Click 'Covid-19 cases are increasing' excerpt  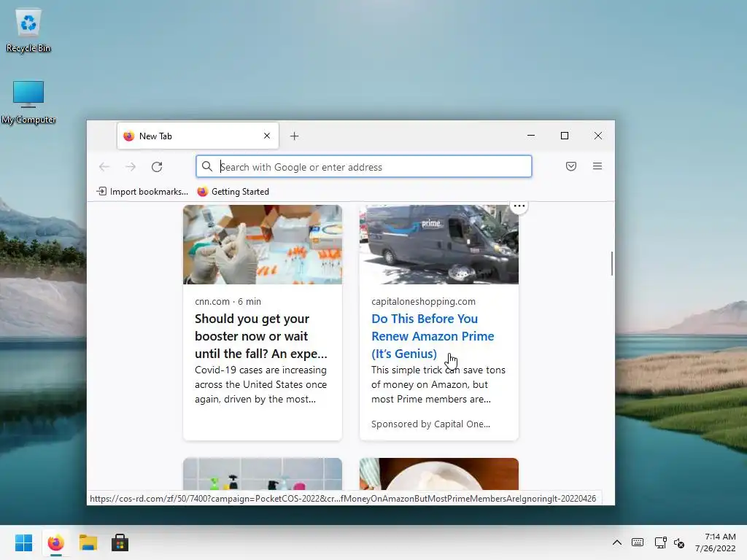tap(261, 384)
